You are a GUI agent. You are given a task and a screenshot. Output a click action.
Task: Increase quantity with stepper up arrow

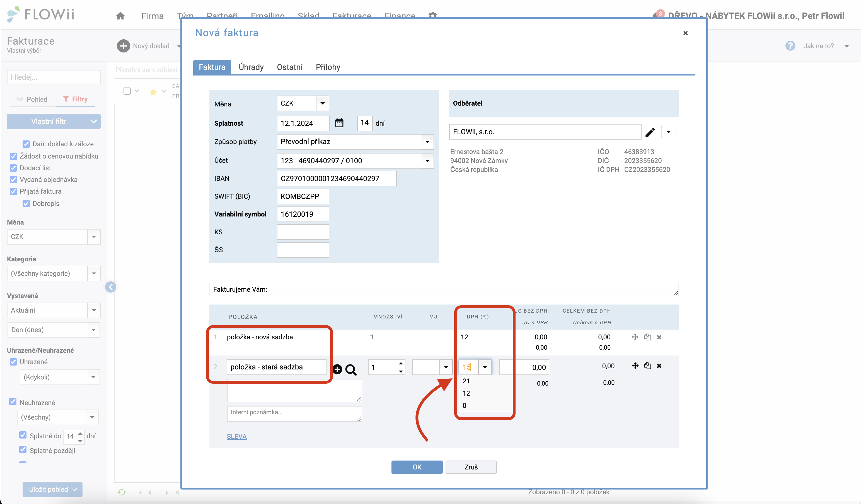click(401, 363)
